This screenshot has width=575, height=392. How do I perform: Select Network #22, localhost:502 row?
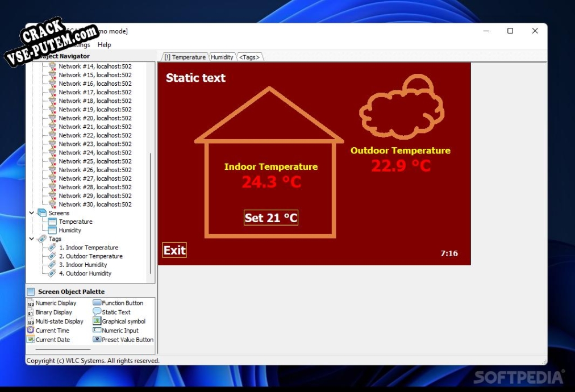[x=95, y=135]
